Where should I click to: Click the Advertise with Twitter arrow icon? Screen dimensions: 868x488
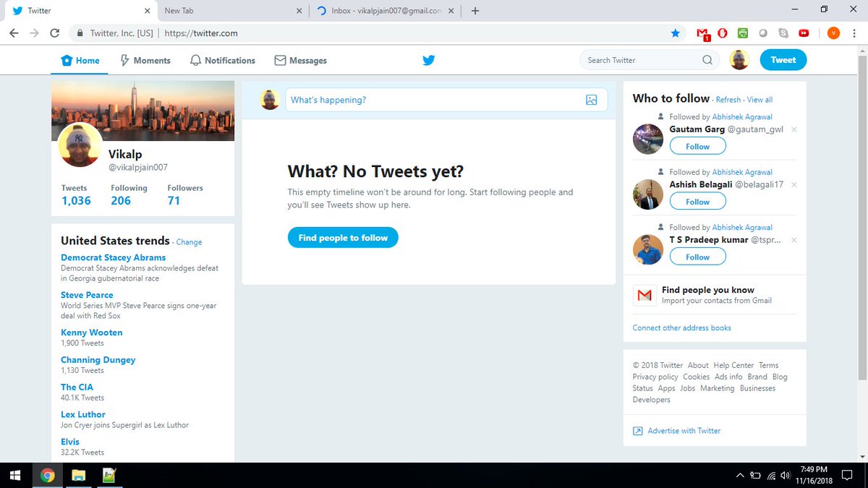coord(638,431)
